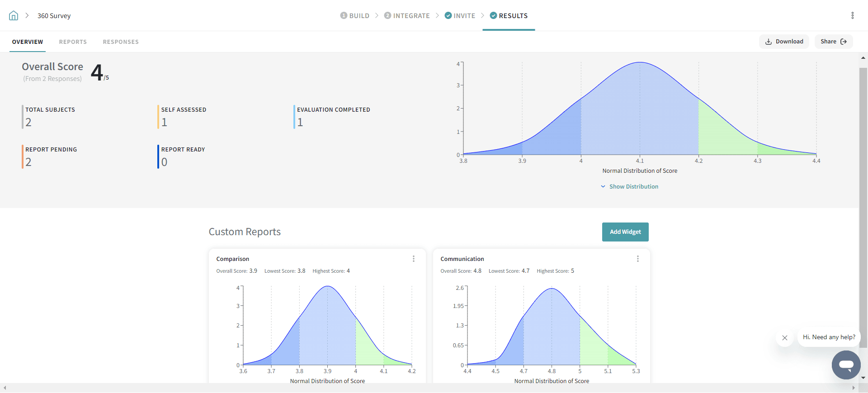Go to the Build step
This screenshot has height=393, width=868.
(x=355, y=16)
